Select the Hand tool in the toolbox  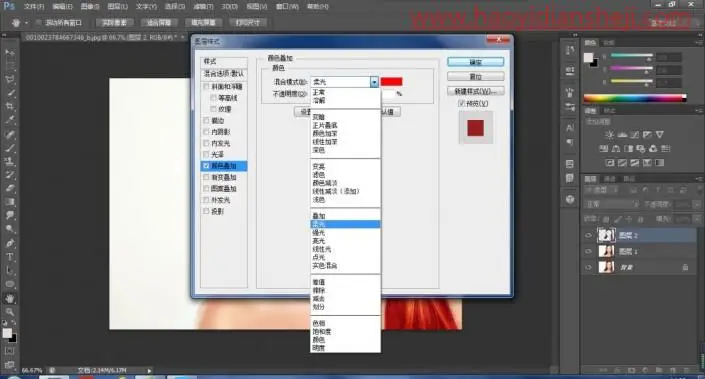click(10, 298)
